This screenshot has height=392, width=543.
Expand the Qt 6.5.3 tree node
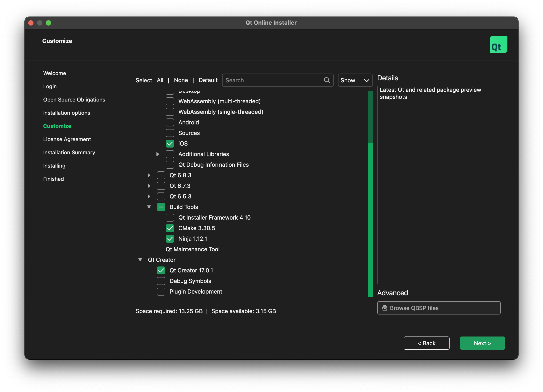(149, 196)
